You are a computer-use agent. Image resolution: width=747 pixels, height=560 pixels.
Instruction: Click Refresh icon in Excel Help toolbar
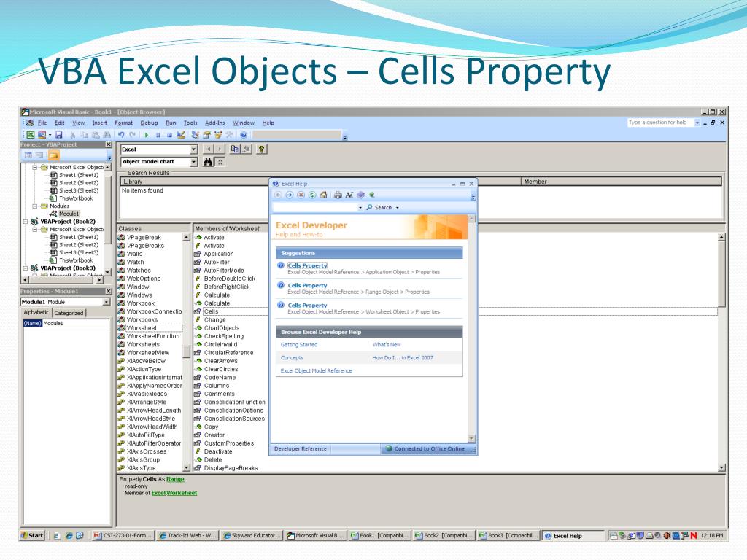pyautogui.click(x=312, y=195)
